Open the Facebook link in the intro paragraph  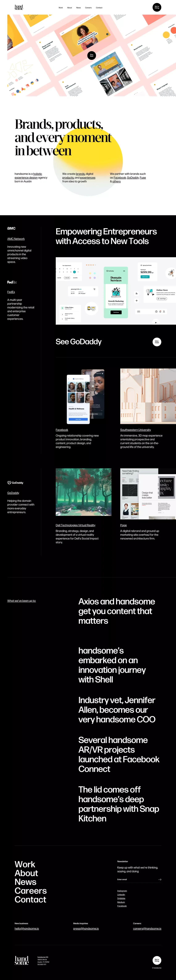[x=120, y=178]
